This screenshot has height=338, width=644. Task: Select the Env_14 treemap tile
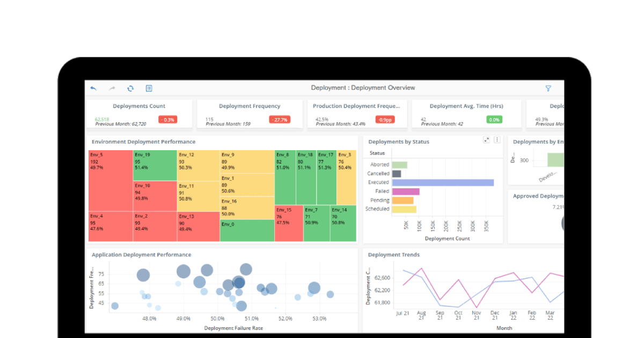343,223
